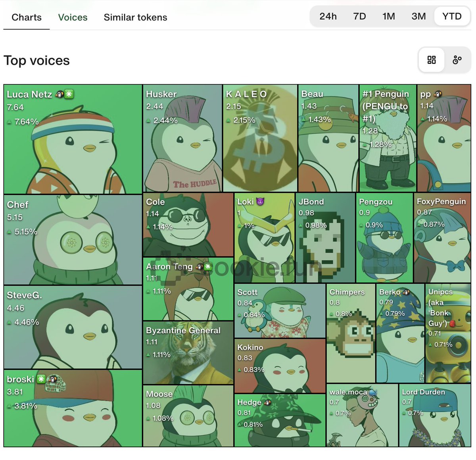
Task: Click the 5.15% value on Chef
Action: [x=26, y=231]
